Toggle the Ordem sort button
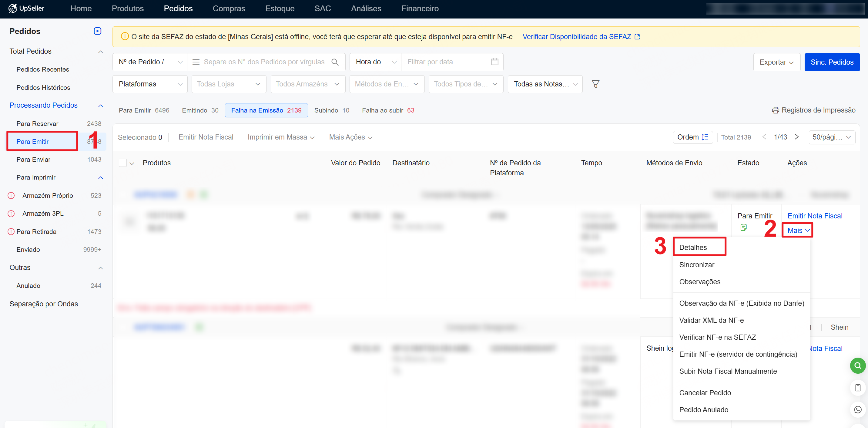This screenshot has width=868, height=428. pos(692,137)
